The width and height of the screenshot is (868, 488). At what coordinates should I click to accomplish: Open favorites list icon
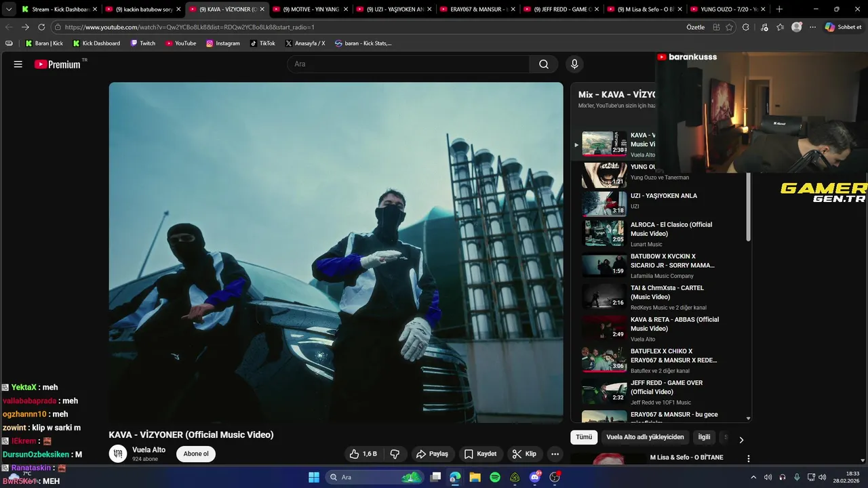pyautogui.click(x=781, y=27)
